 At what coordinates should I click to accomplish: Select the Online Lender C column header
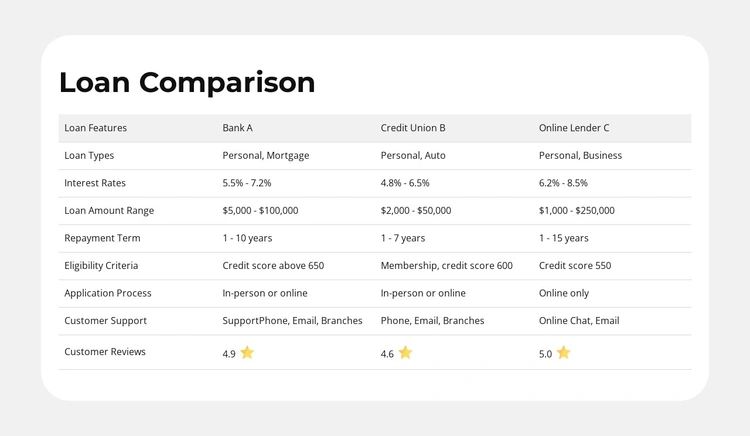[x=574, y=128]
